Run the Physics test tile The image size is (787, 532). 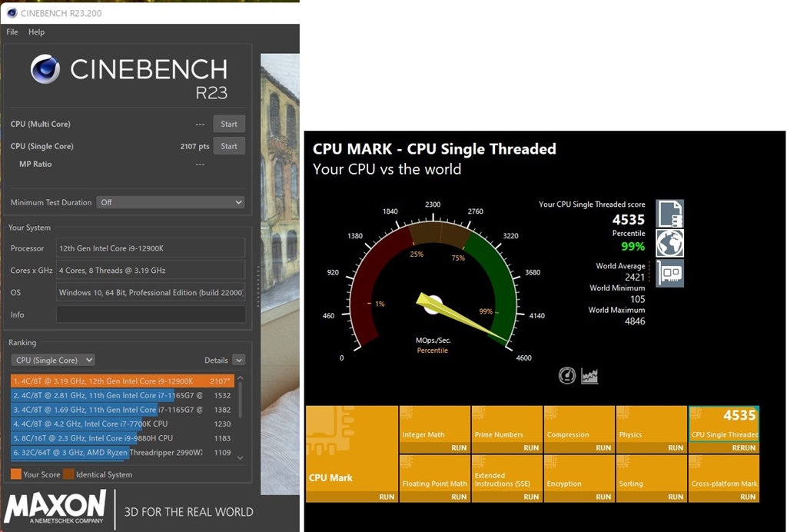pyautogui.click(x=652, y=429)
